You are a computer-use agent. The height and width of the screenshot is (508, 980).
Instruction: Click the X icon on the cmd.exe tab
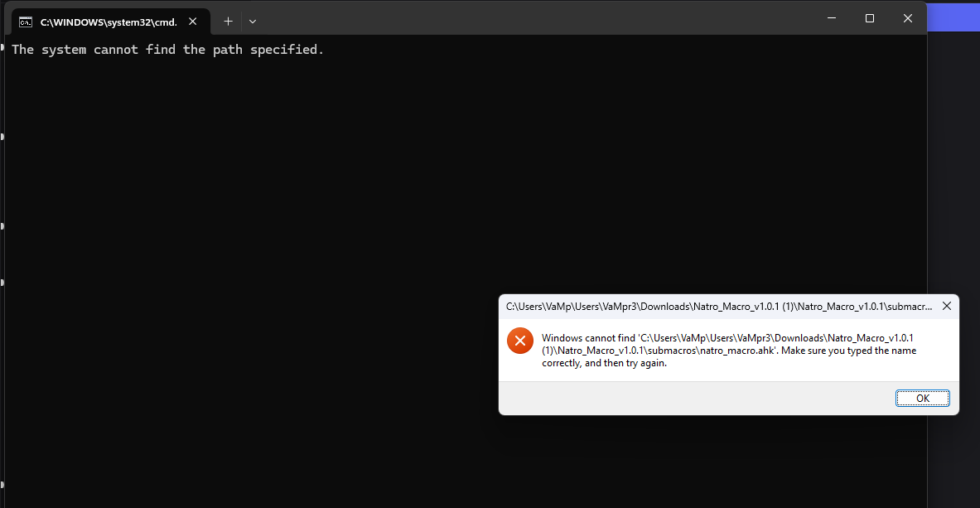point(192,22)
